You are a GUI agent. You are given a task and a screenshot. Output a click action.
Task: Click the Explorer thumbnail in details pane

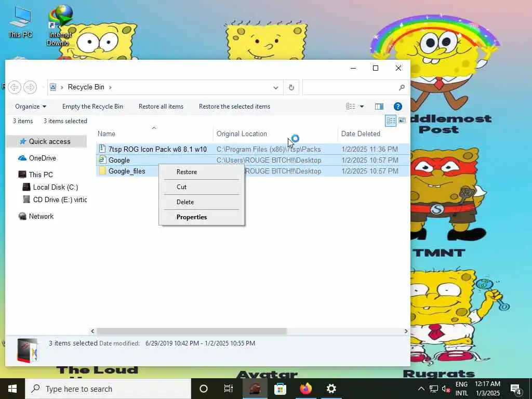point(28,351)
